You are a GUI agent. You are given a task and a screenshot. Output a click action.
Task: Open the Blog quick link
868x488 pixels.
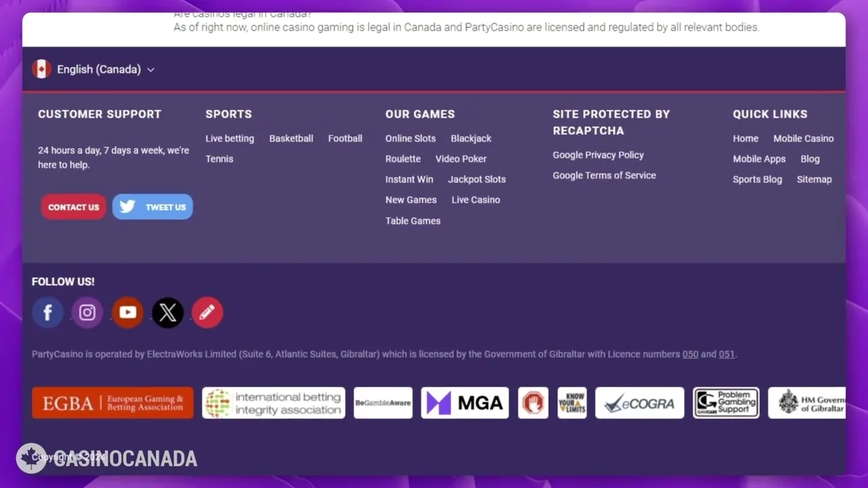tap(810, 159)
